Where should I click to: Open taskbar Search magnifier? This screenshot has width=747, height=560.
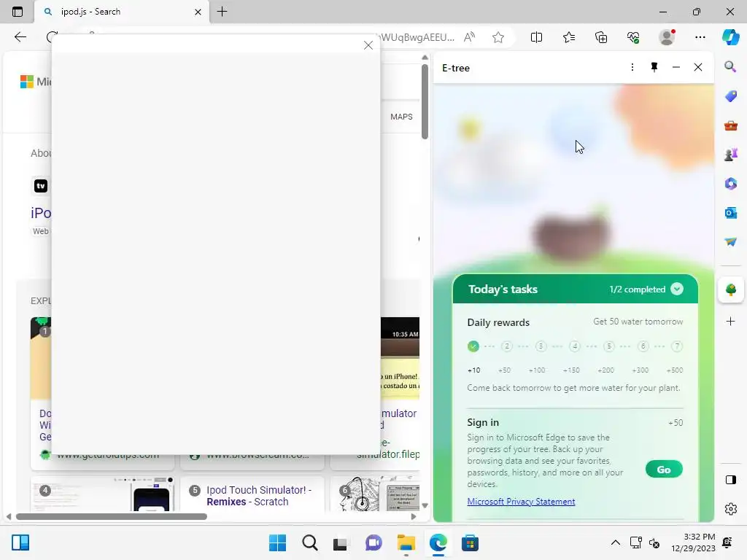(x=309, y=542)
